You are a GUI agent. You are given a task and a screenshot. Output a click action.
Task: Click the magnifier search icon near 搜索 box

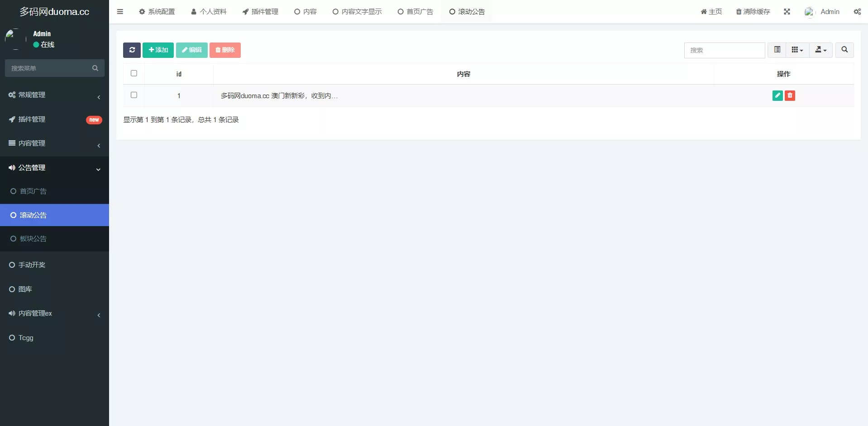tap(844, 50)
